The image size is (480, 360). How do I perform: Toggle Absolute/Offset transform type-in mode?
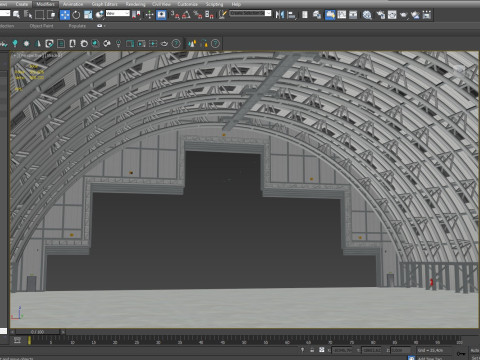(321, 350)
